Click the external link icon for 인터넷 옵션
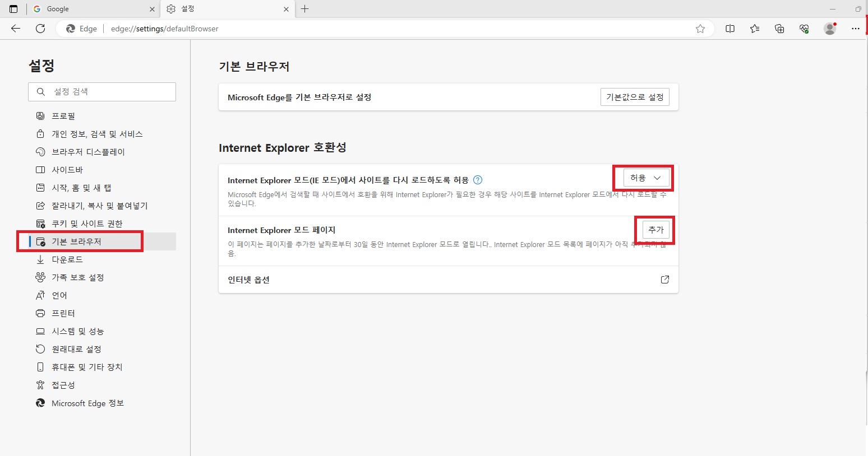Image resolution: width=868 pixels, height=456 pixels. tap(665, 280)
